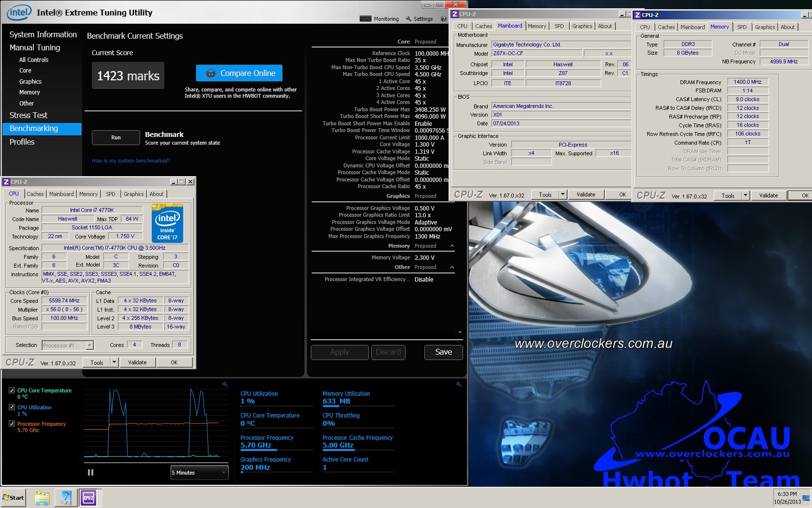Open How is my system benchmarked link
812x508 pixels.
(x=131, y=161)
